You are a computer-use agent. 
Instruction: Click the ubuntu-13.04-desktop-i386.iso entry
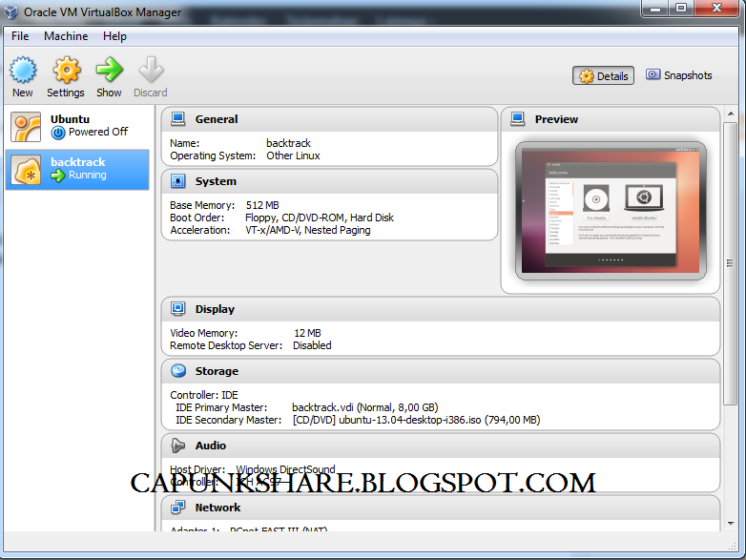click(416, 420)
